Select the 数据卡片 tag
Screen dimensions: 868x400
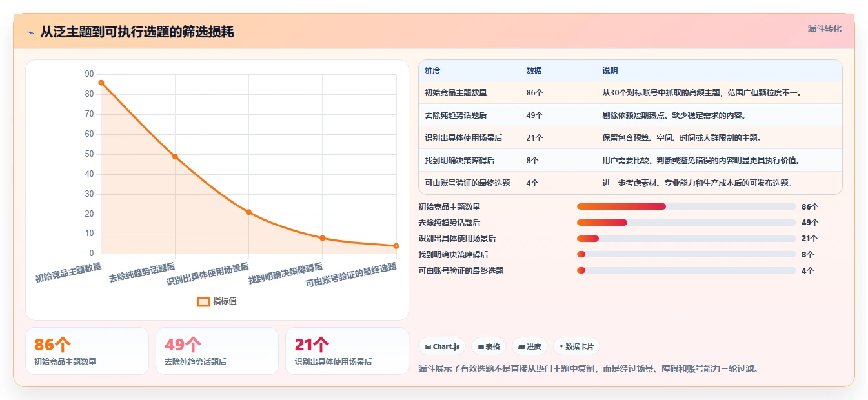tap(576, 346)
